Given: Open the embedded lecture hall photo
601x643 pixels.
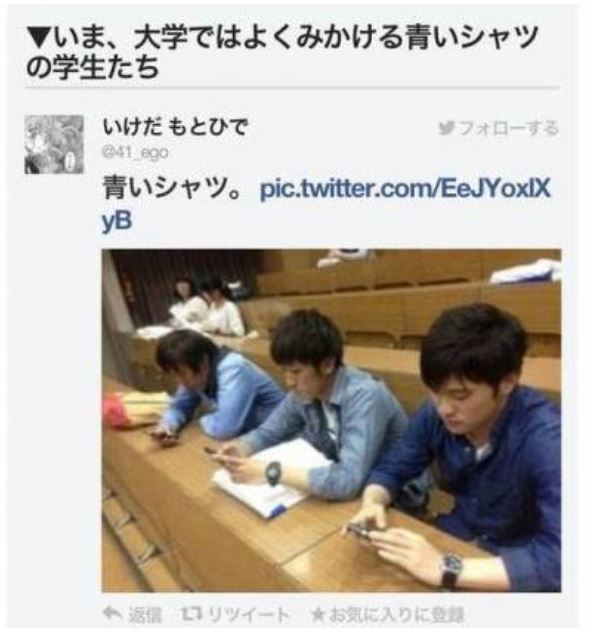Looking at the screenshot, I should coord(331,420).
